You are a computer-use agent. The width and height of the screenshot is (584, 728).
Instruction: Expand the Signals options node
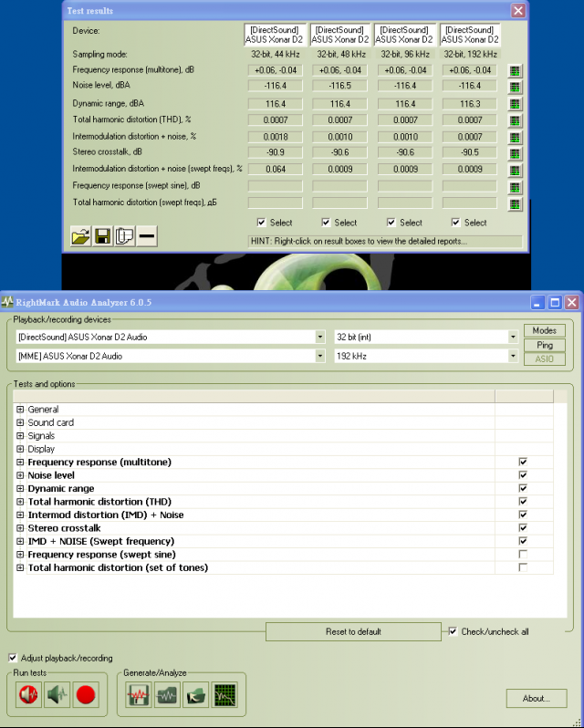click(20, 436)
